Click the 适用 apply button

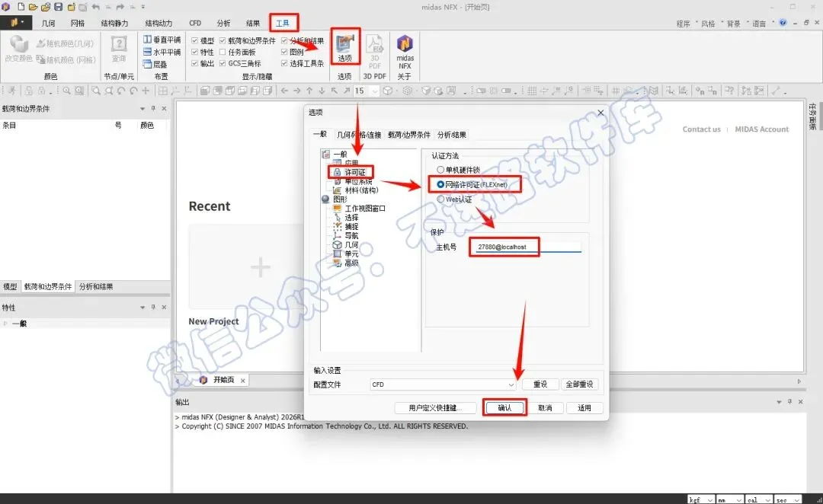click(584, 407)
